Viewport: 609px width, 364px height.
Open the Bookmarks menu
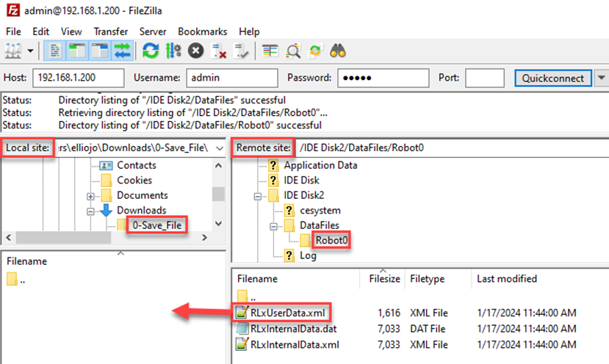point(202,32)
